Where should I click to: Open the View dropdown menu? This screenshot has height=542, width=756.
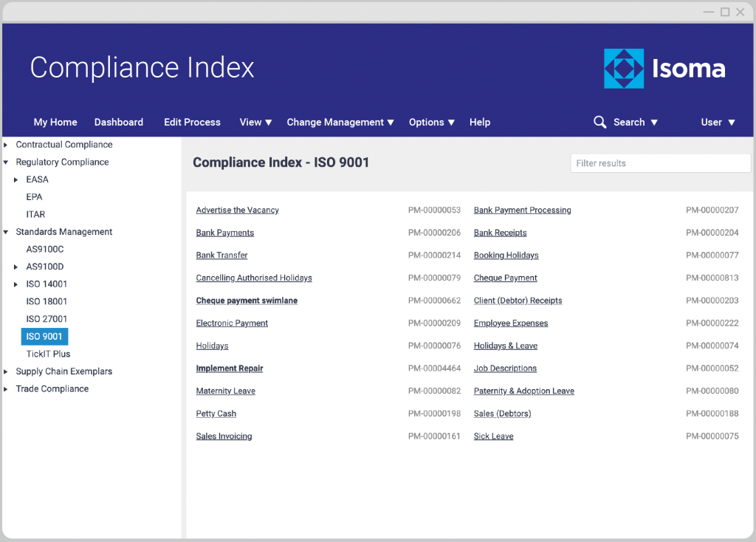pyautogui.click(x=255, y=122)
